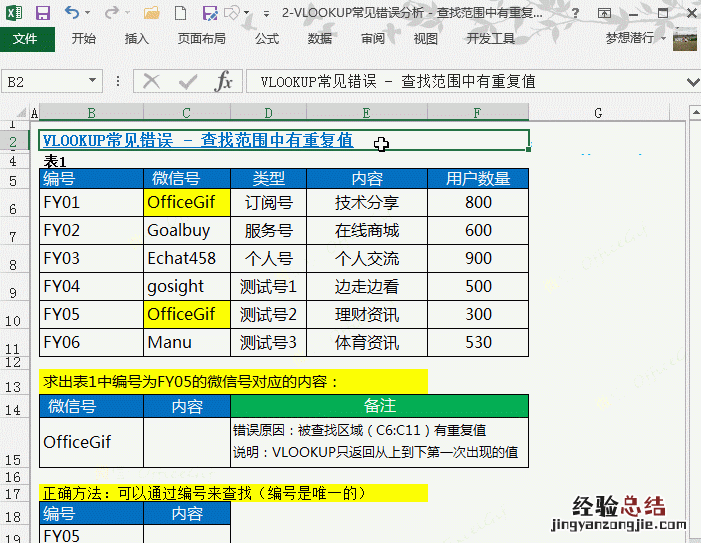This screenshot has width=701, height=543.
Task: Click the VLOOKUP常见错误 title link in B2
Action: (x=198, y=140)
